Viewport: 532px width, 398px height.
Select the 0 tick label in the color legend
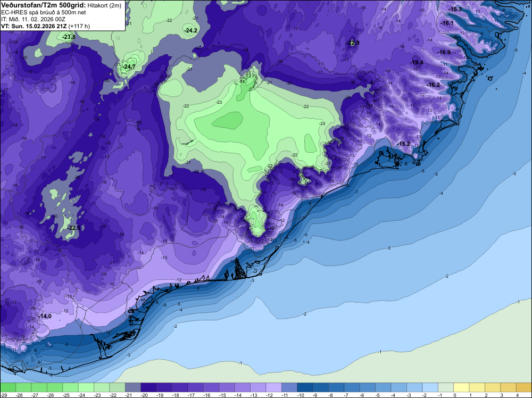(x=455, y=395)
